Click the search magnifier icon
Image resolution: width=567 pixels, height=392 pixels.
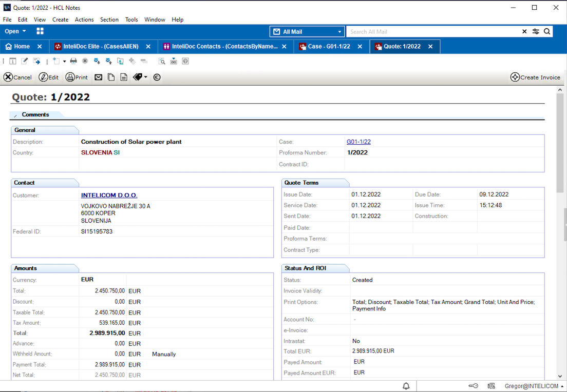[547, 32]
